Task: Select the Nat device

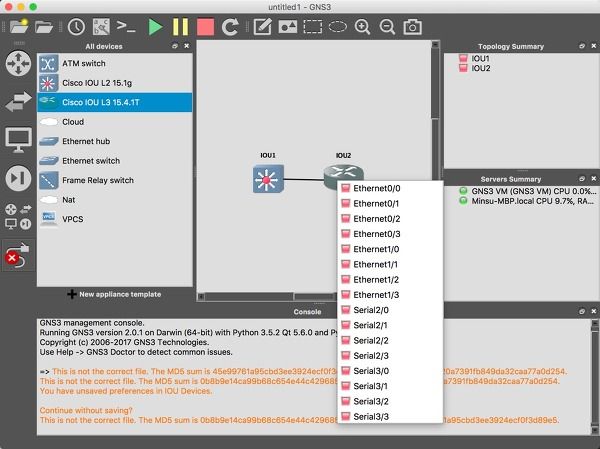Action: tap(115, 200)
